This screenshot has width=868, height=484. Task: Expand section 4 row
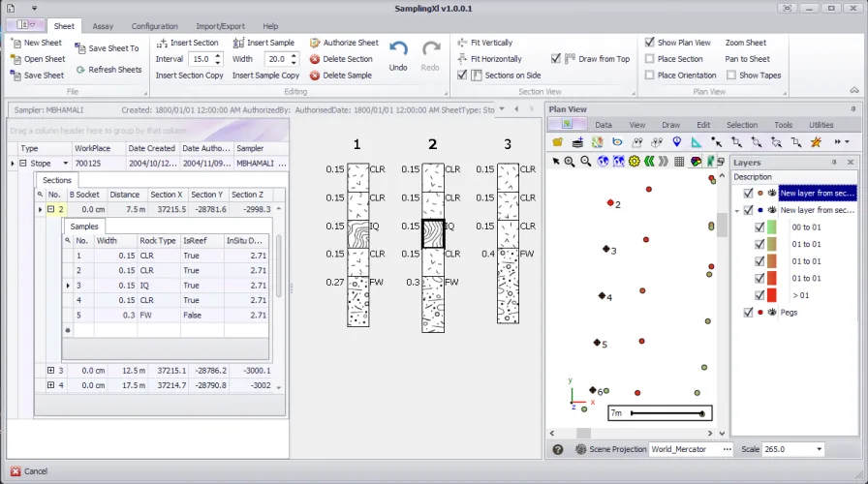[x=50, y=385]
